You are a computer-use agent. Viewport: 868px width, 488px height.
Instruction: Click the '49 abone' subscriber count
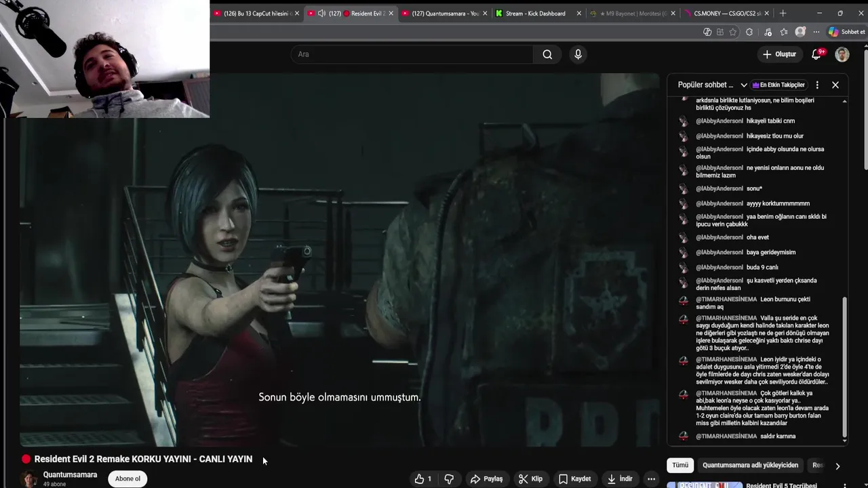(x=54, y=484)
